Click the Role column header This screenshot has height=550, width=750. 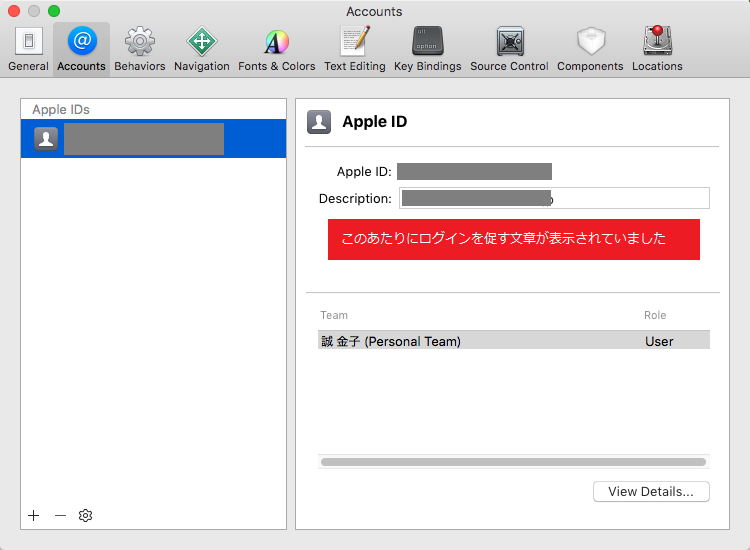[x=655, y=315]
